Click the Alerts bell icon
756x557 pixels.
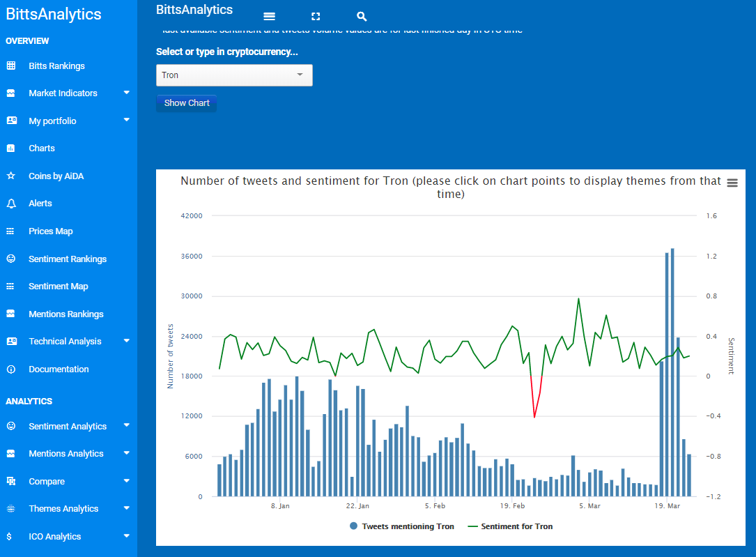point(11,204)
